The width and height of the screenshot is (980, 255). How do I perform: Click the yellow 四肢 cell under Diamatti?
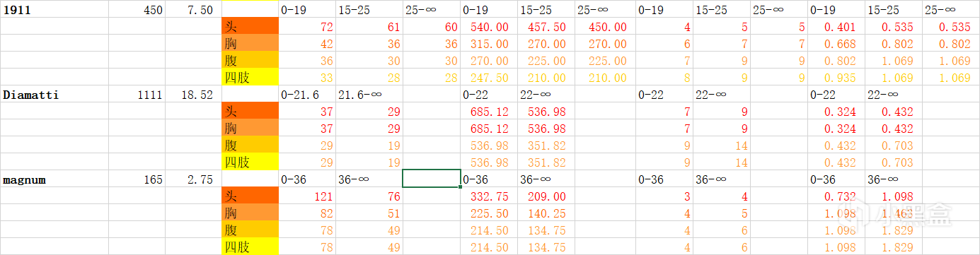(250, 162)
